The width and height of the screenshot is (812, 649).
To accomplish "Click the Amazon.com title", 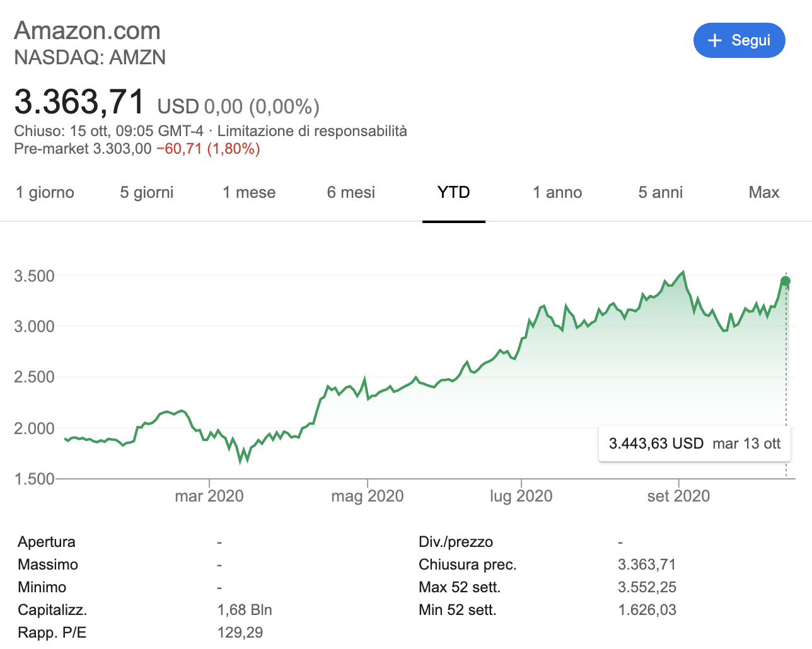I will coord(88,30).
